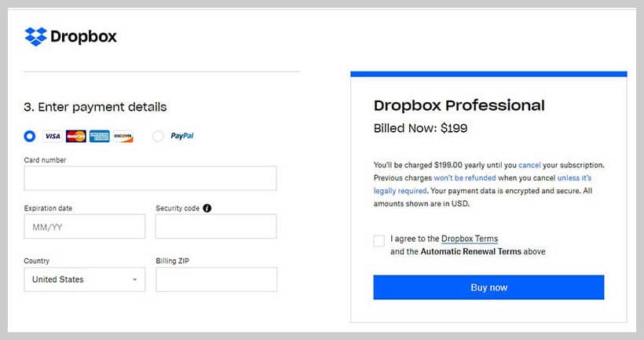The image size is (644, 340).
Task: Choose the PayPal radio button
Action: pyautogui.click(x=158, y=136)
